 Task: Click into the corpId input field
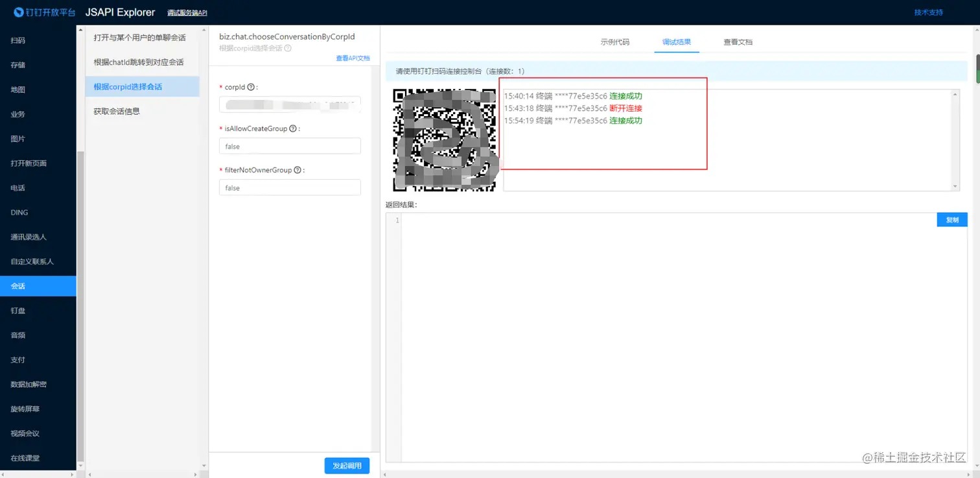coord(290,104)
